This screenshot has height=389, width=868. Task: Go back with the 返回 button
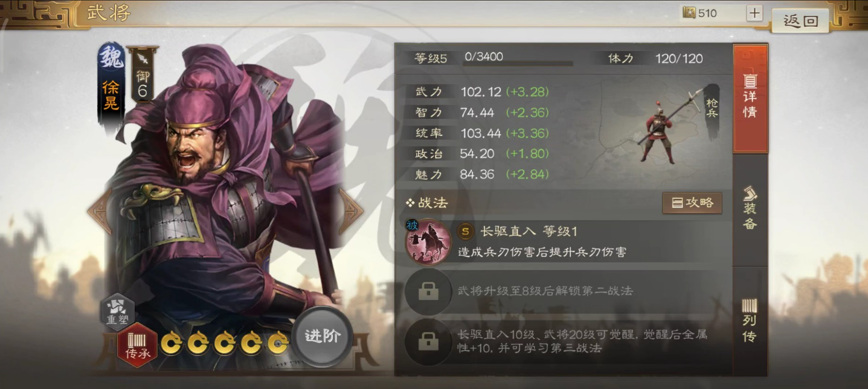point(801,21)
